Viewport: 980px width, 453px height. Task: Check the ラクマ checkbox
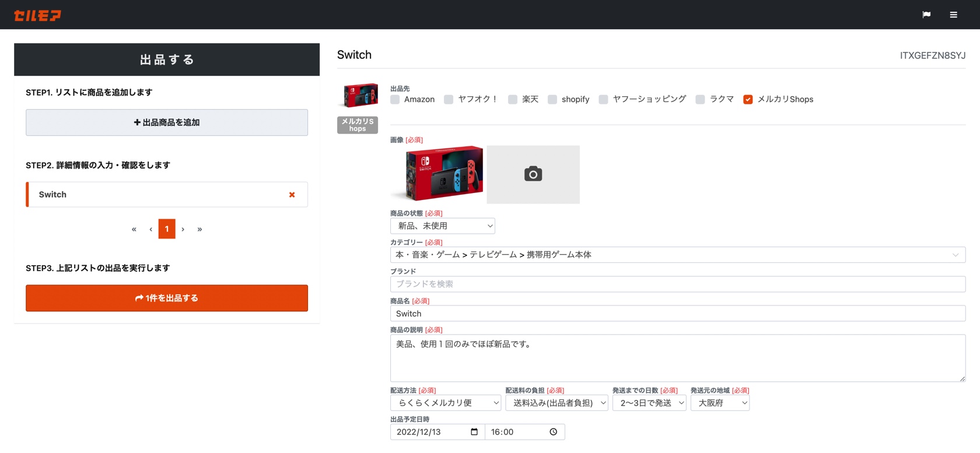pyautogui.click(x=700, y=100)
